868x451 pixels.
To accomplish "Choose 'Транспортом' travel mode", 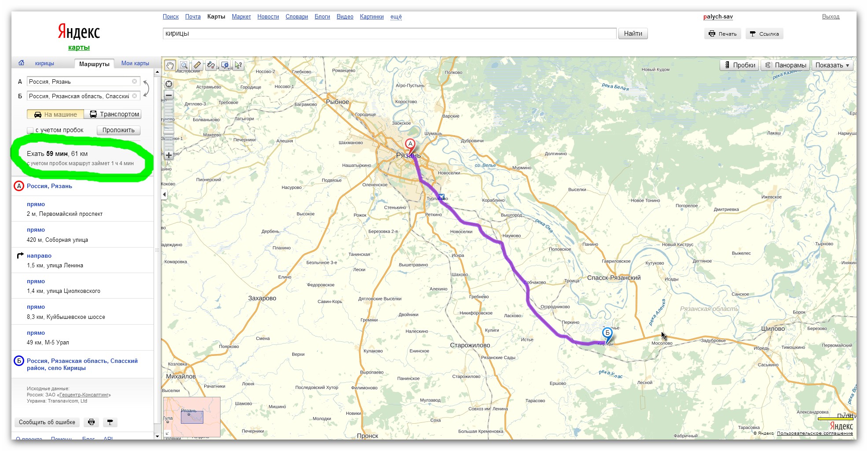I will pyautogui.click(x=113, y=115).
